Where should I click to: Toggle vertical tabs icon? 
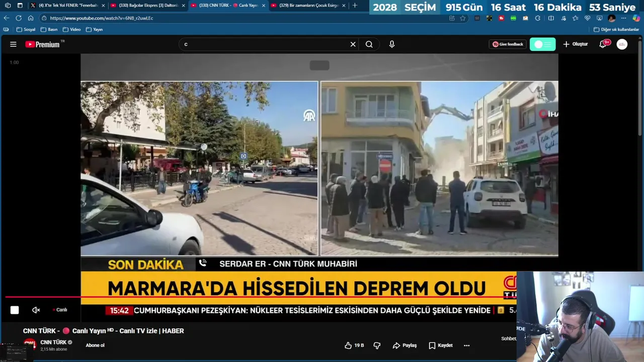click(20, 6)
